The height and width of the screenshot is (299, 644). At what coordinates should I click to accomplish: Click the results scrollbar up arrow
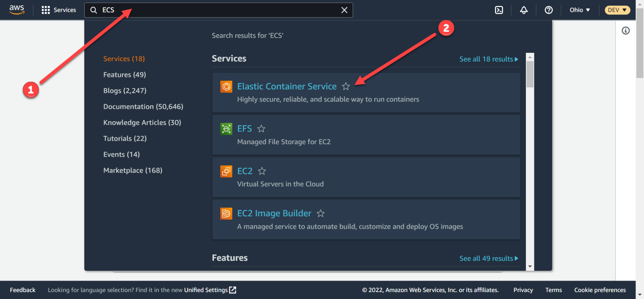[x=530, y=57]
